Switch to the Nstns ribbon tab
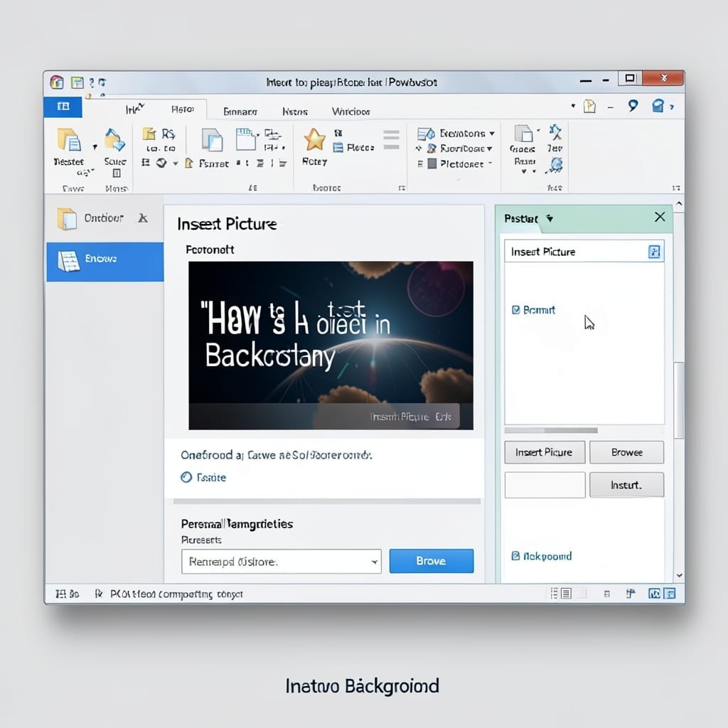Image resolution: width=728 pixels, height=728 pixels. coord(295,112)
